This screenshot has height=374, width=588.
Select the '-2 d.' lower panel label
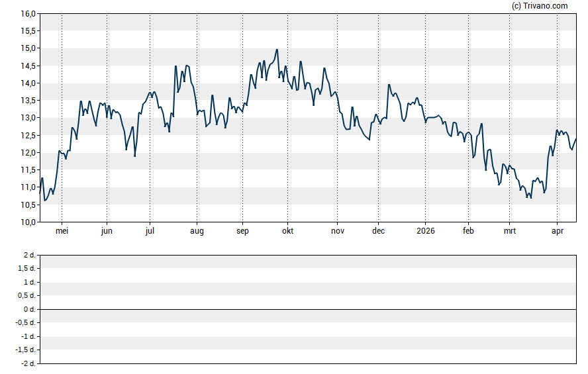click(27, 364)
